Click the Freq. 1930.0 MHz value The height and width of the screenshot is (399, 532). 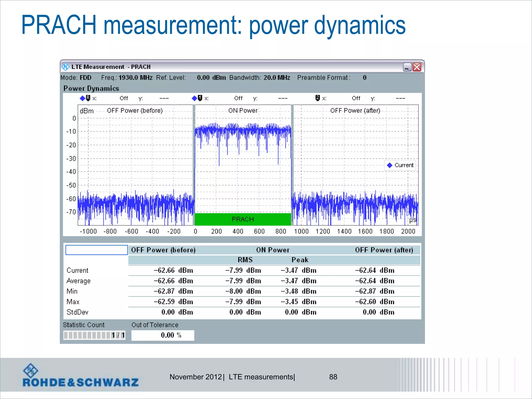pyautogui.click(x=135, y=78)
